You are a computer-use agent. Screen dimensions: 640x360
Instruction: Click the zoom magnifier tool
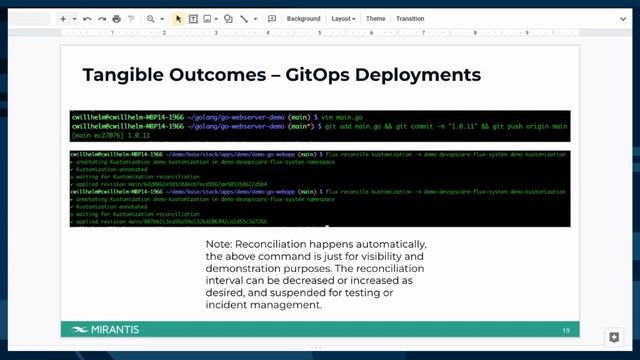point(151,19)
